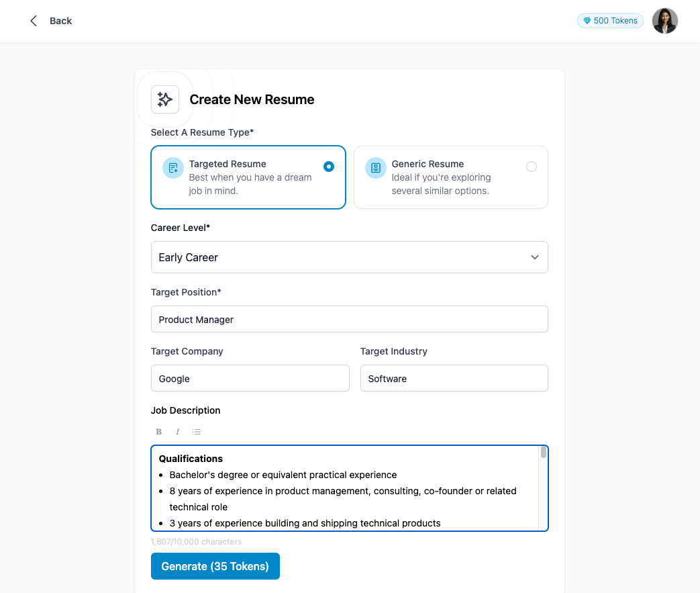Click the Generic Resume document icon
This screenshot has width=700, height=593.
pos(376,168)
